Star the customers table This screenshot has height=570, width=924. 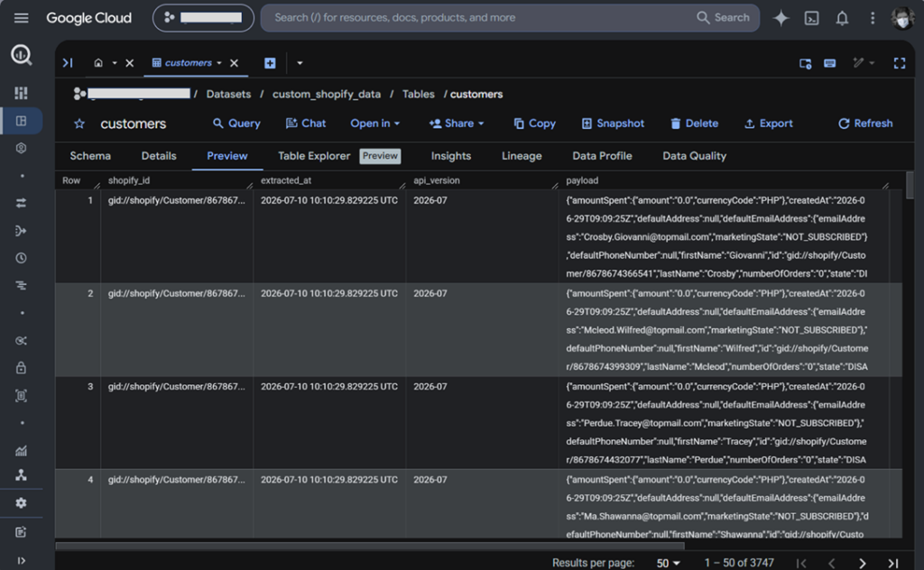click(79, 124)
